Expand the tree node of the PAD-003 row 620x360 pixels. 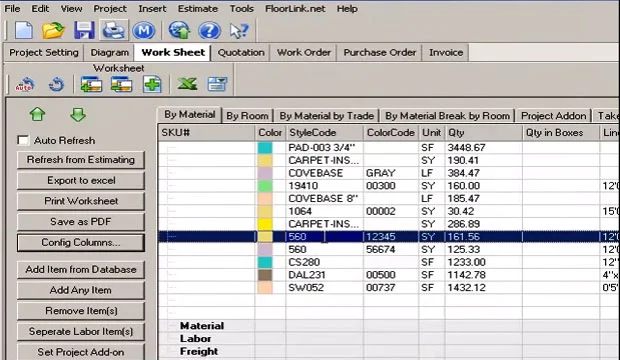click(x=171, y=148)
